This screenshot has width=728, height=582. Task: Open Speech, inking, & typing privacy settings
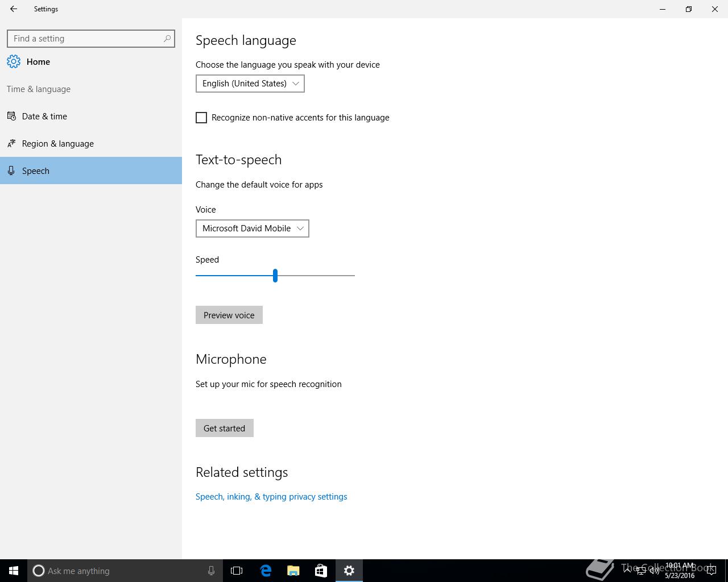click(271, 497)
